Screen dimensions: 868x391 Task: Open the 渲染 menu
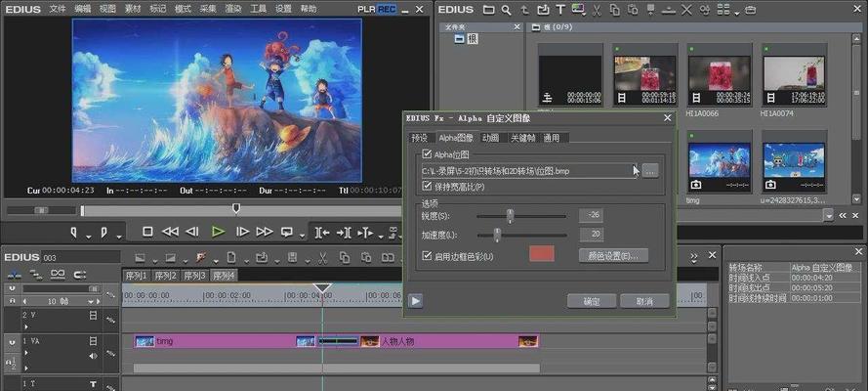(x=233, y=9)
